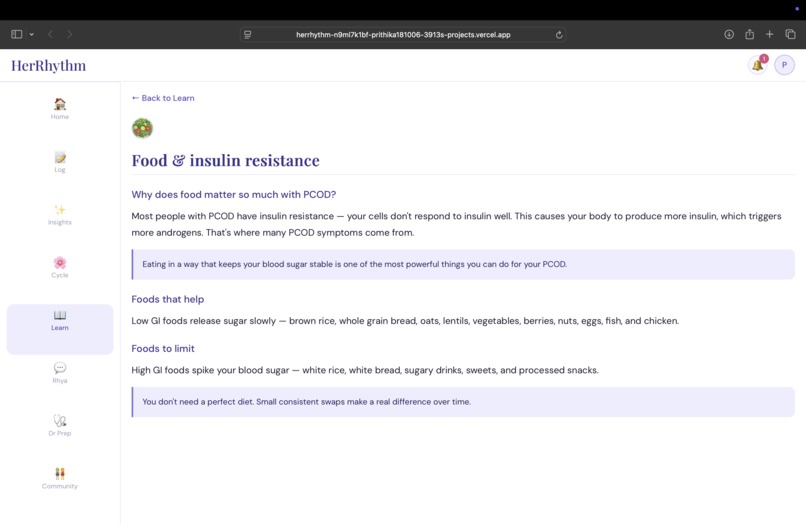This screenshot has height=524, width=806.
Task: Click the "Foods to limit" subheading
Action: pyautogui.click(x=163, y=349)
